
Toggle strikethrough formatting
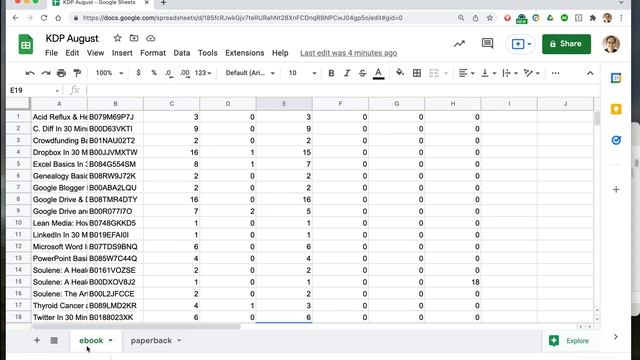pos(362,73)
